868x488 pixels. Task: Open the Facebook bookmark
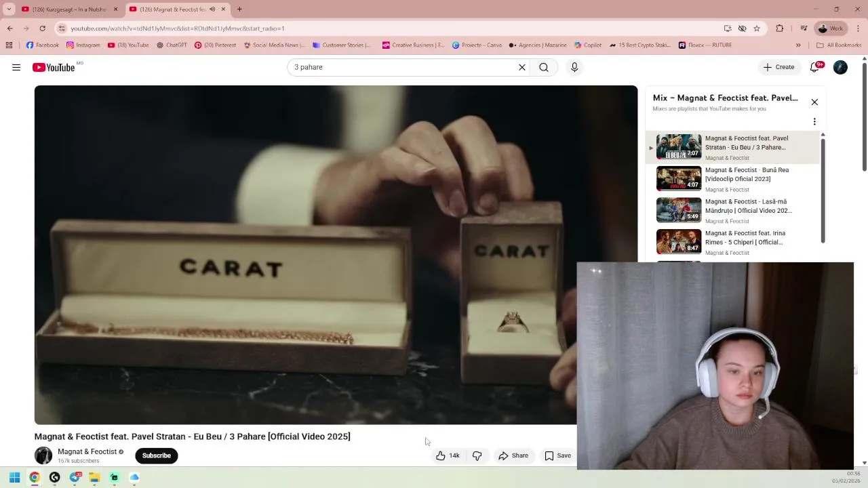(x=43, y=45)
